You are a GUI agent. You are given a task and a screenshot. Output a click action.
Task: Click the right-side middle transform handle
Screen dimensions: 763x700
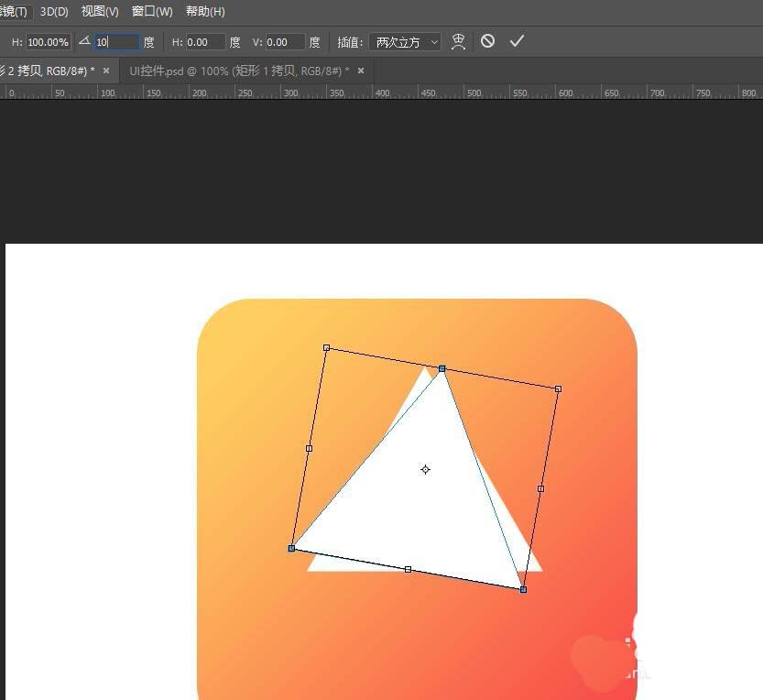(x=540, y=488)
